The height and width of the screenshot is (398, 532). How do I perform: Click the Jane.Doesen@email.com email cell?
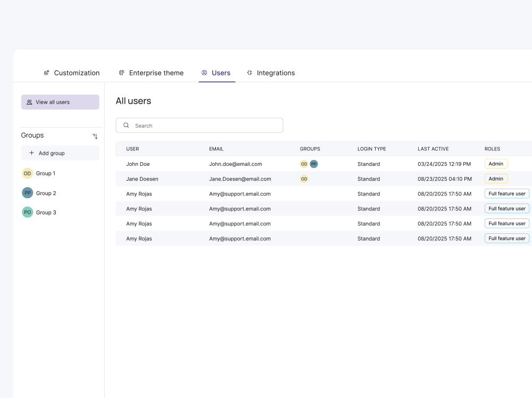click(x=240, y=179)
